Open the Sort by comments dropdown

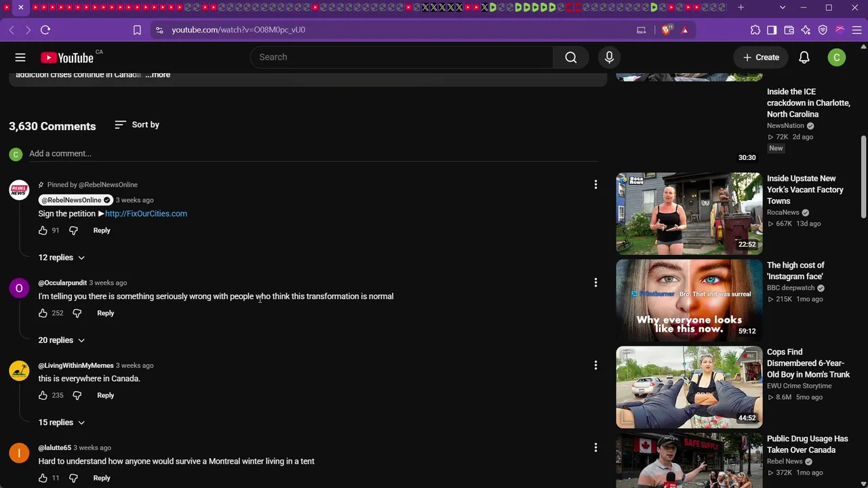point(137,125)
